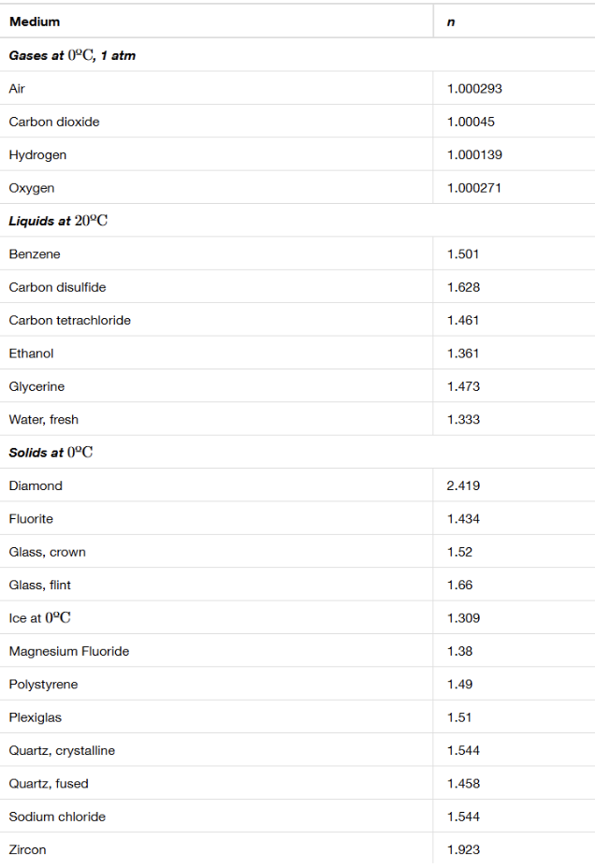
Task: Select the Air row label
Action: pos(17,89)
